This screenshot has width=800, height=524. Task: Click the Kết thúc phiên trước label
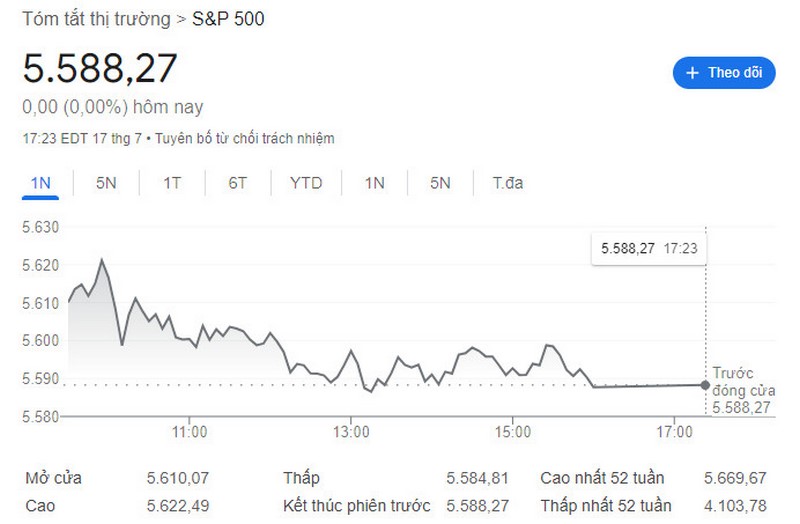pyautogui.click(x=356, y=506)
